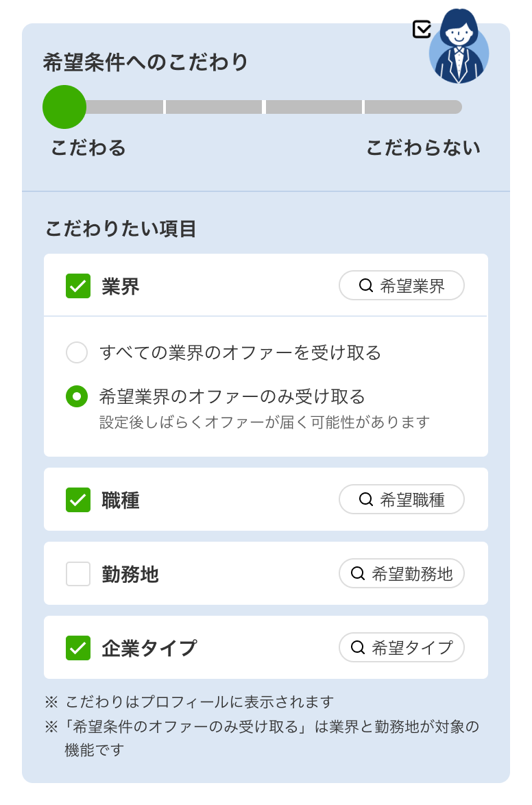Open the 希望勤務地 selection button

[402, 574]
